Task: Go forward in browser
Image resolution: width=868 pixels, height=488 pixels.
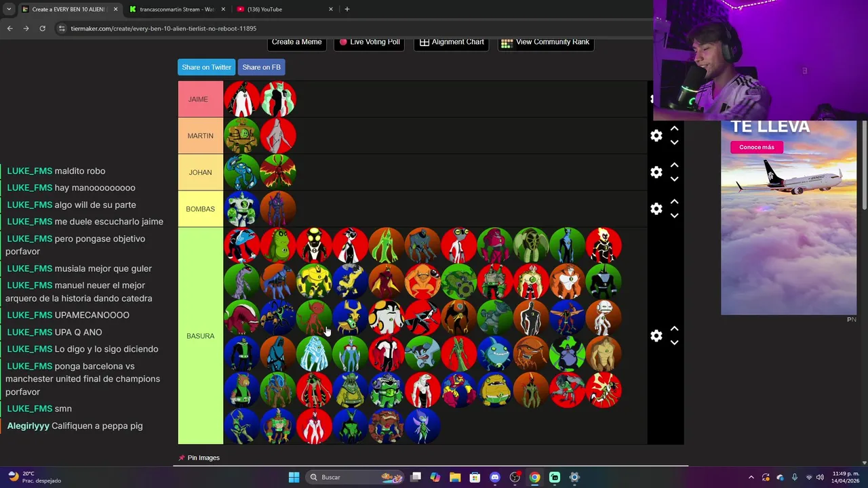Action: point(26,28)
